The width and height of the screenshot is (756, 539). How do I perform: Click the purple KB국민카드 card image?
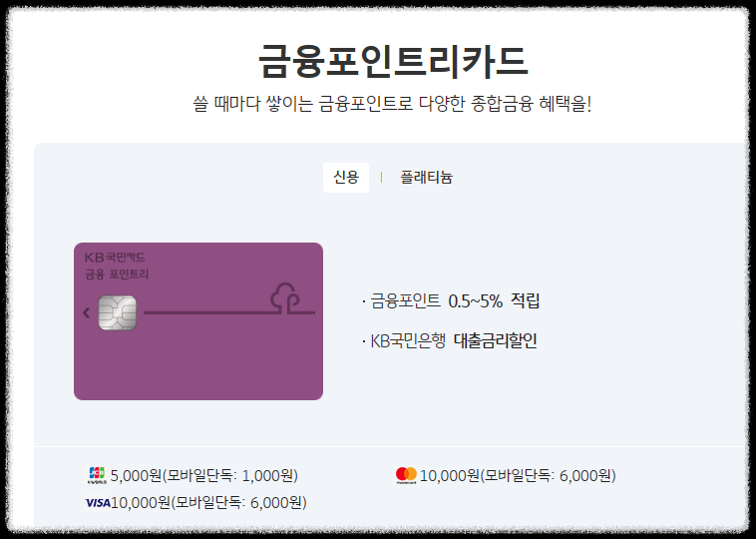[x=198, y=320]
